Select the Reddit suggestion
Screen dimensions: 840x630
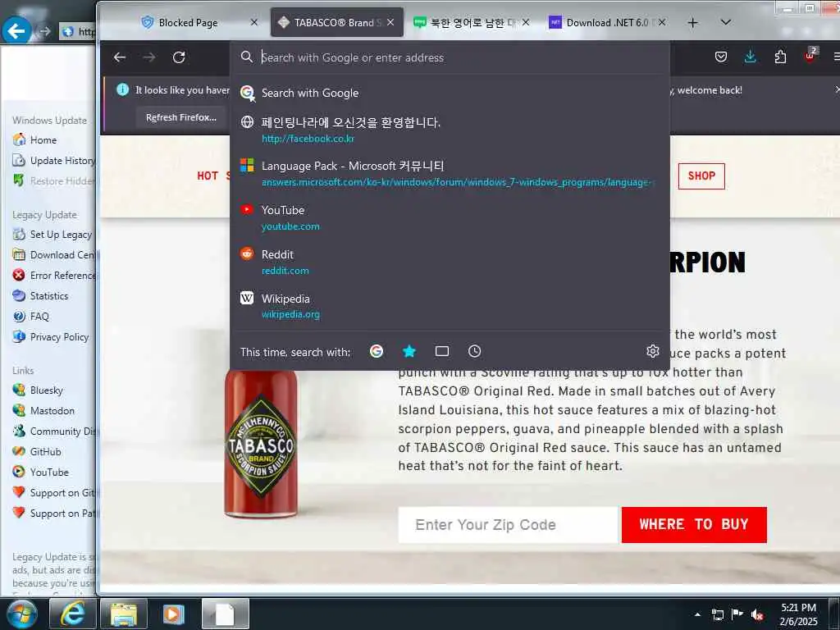[450, 262]
